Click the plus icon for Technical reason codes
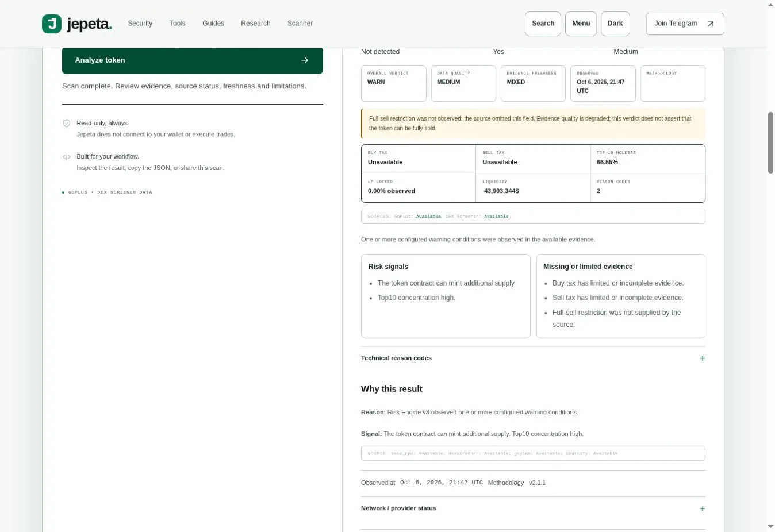The image size is (775, 532). 703,358
